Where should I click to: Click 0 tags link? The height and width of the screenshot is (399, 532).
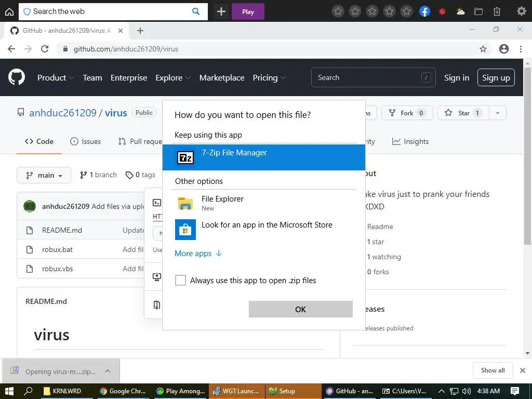pos(140,175)
